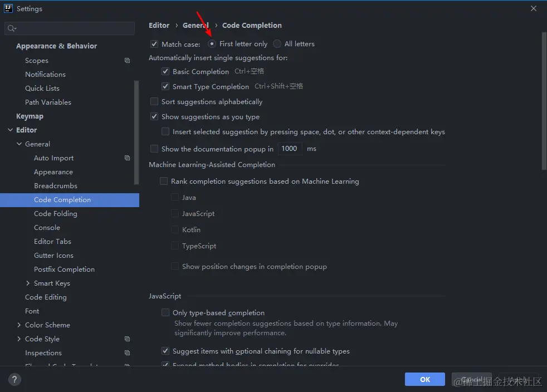
Task: Open Code Editing settings page
Action: (46, 297)
